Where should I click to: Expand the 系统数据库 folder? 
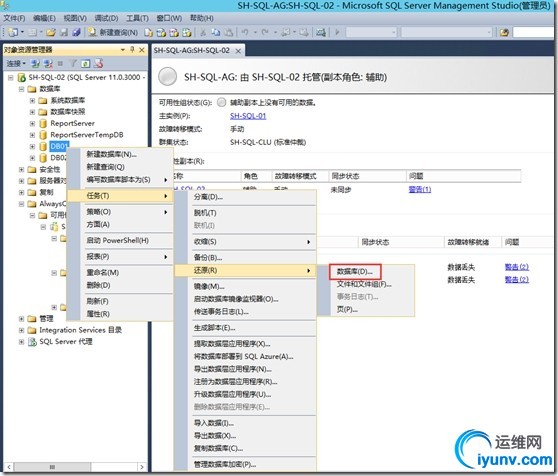click(x=32, y=100)
